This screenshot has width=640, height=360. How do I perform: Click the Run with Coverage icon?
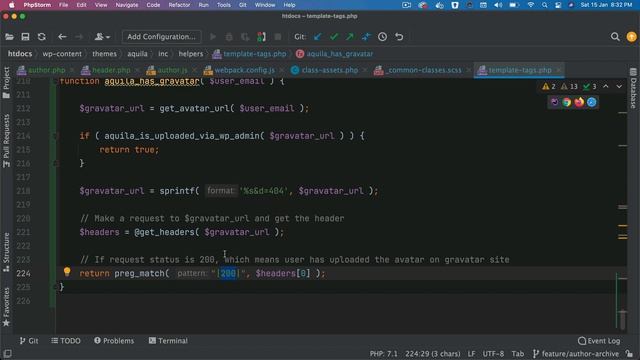point(245,37)
